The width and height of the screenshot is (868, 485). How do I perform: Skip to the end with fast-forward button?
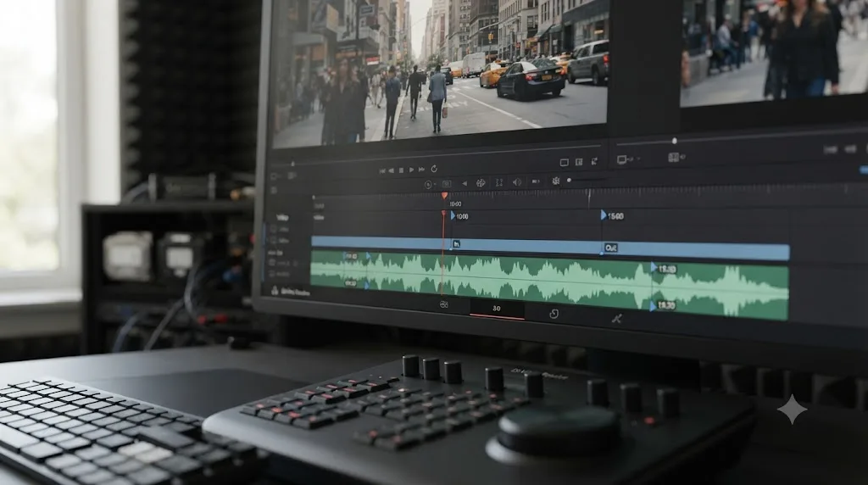click(422, 170)
